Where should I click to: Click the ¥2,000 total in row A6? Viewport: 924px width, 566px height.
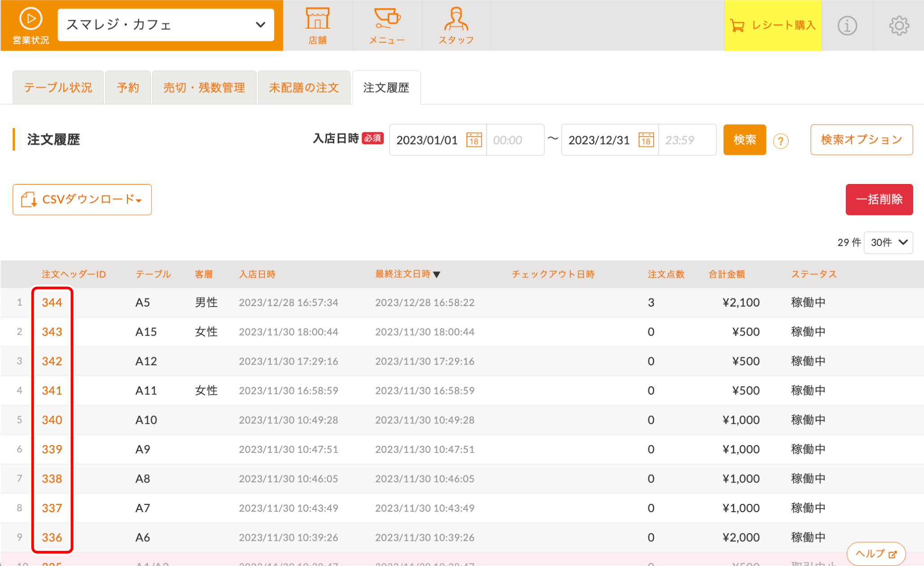(741, 537)
